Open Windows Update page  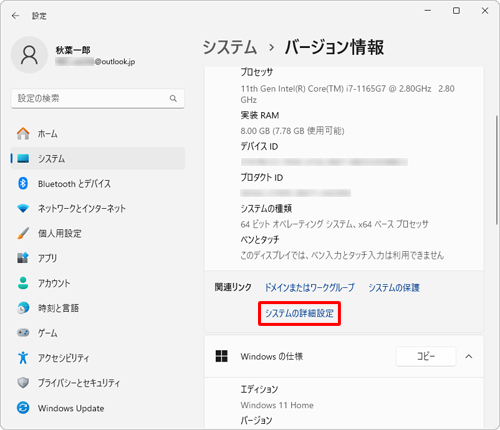97,408
